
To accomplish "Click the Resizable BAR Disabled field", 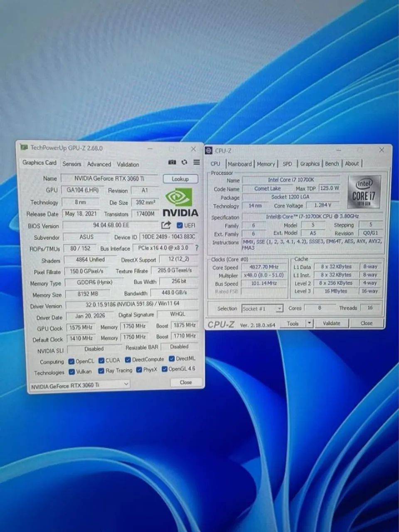I will [x=179, y=347].
